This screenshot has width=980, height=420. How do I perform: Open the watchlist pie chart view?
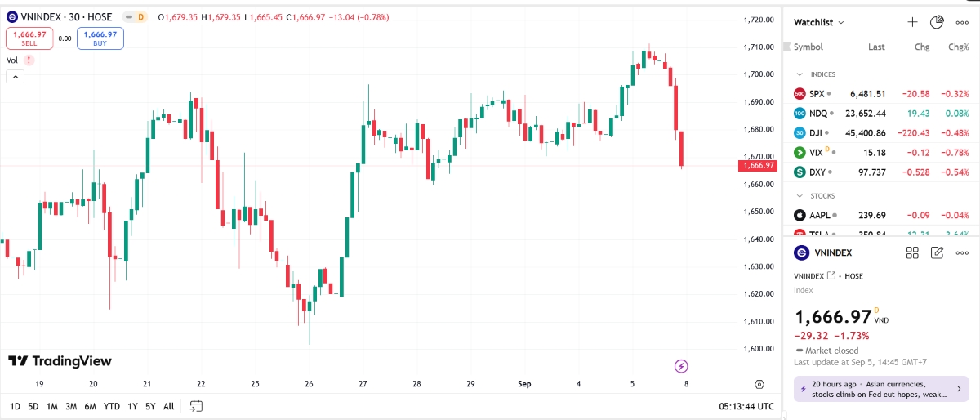[x=937, y=22]
